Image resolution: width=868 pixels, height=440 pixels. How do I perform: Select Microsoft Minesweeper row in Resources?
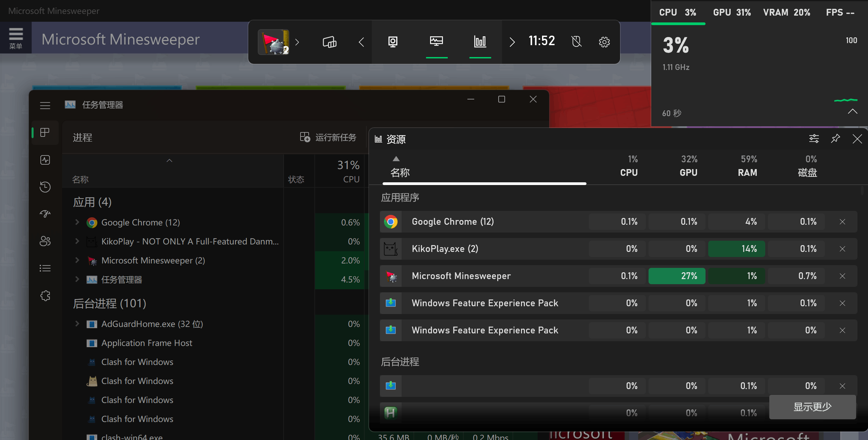[x=618, y=276]
